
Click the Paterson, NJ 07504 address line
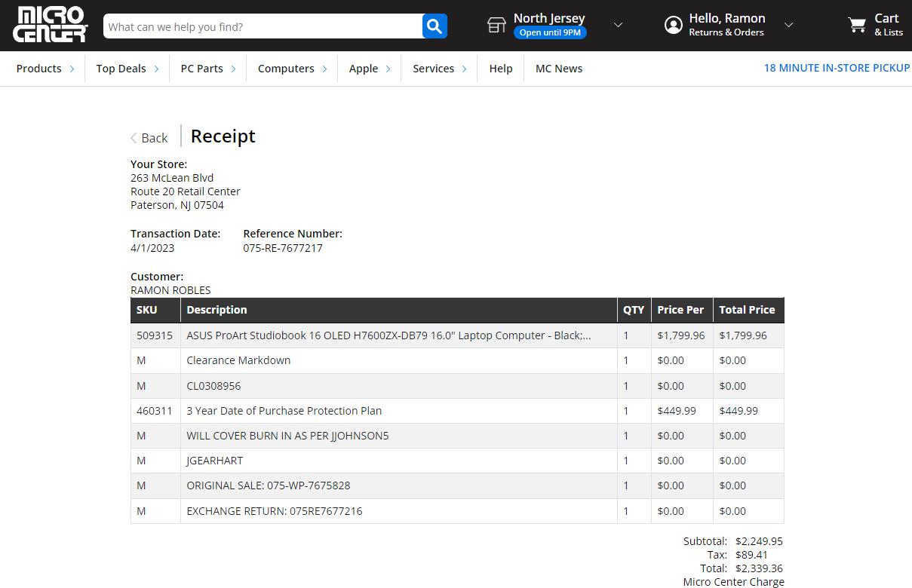177,205
